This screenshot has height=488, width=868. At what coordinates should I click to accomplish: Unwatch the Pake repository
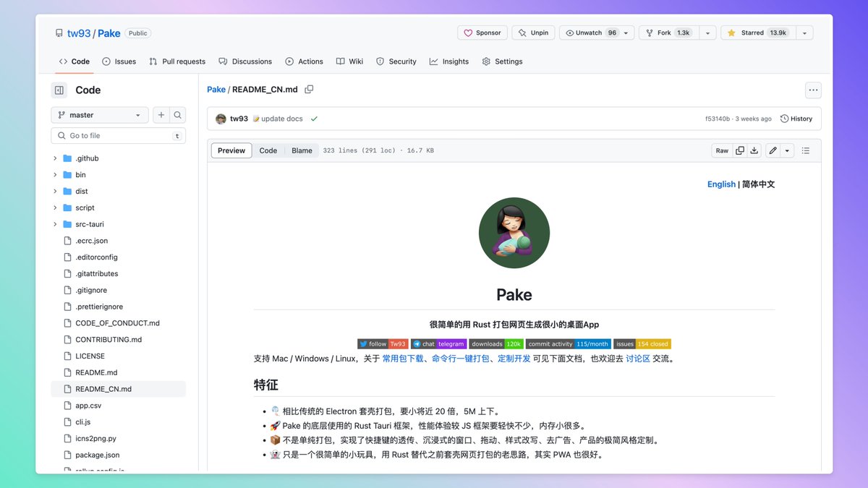[590, 33]
